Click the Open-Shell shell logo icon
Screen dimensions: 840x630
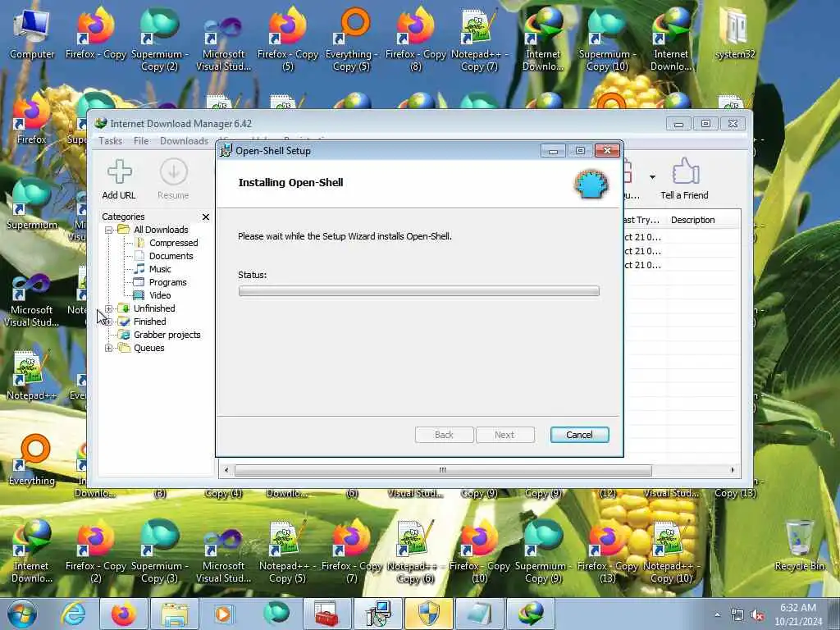591,185
